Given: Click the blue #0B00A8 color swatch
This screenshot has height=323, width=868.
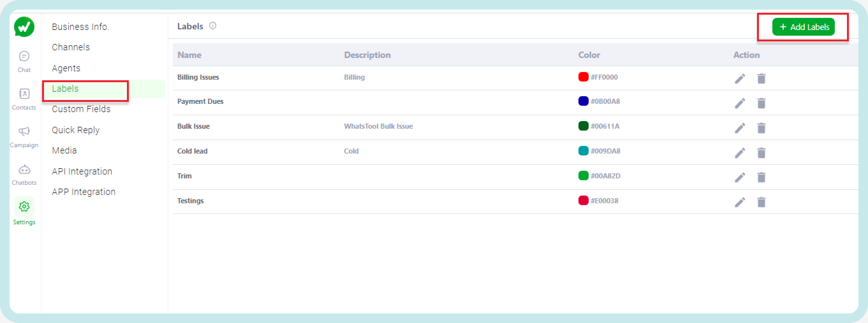Looking at the screenshot, I should 583,101.
